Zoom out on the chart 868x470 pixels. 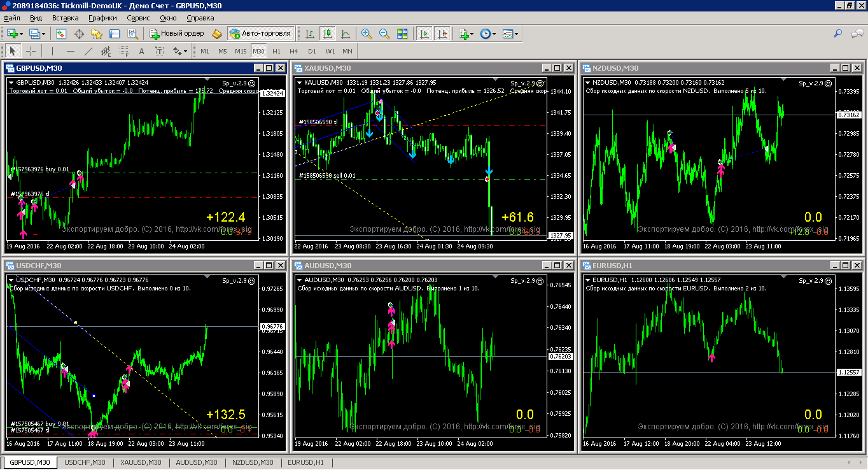click(384, 34)
